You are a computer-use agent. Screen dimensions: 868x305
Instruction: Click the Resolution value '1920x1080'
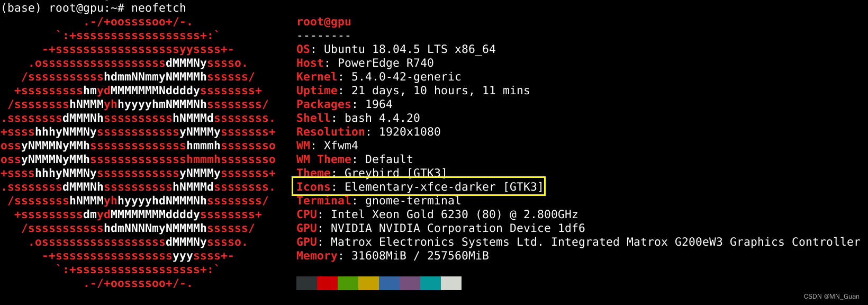coord(410,132)
